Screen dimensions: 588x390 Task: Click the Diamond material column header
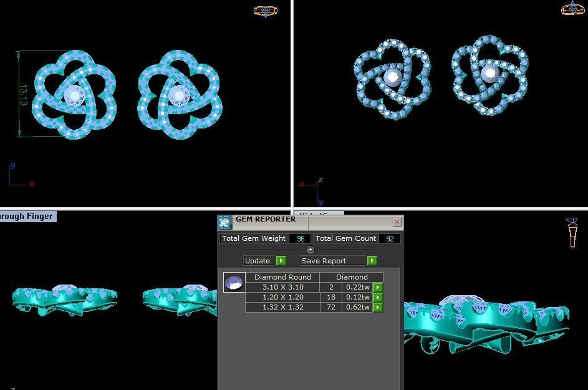[352, 277]
